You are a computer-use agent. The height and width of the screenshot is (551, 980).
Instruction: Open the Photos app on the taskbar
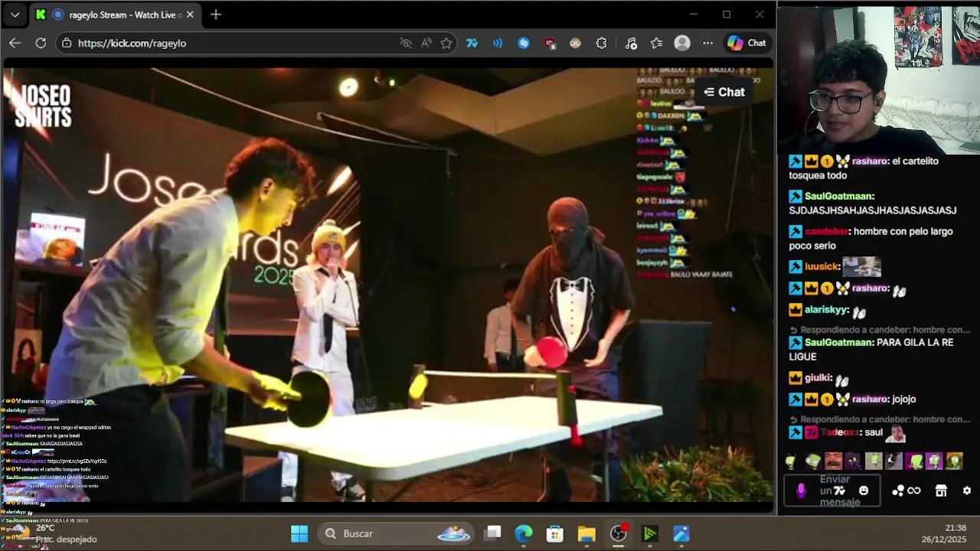(x=681, y=533)
